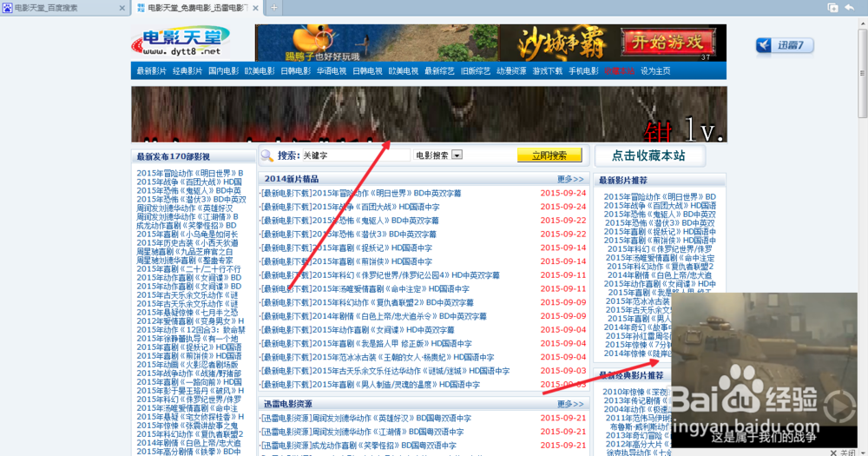This screenshot has width=868, height=456.
Task: Open 欧美电影 in the navigation bar
Action: pyautogui.click(x=260, y=71)
